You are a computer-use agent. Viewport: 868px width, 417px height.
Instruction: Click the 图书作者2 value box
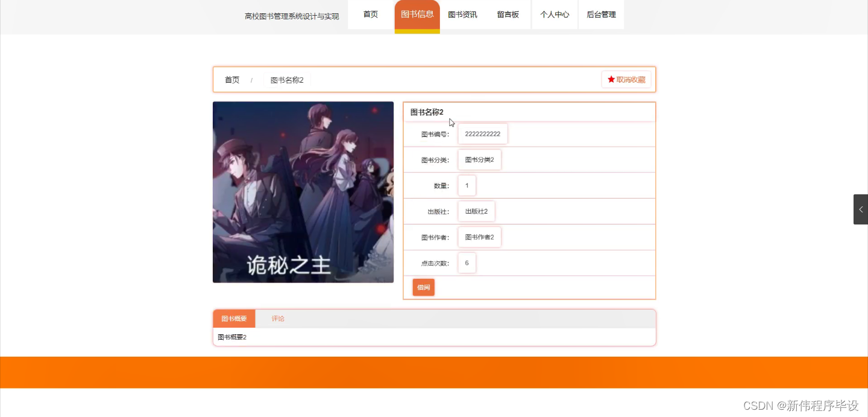click(x=480, y=237)
